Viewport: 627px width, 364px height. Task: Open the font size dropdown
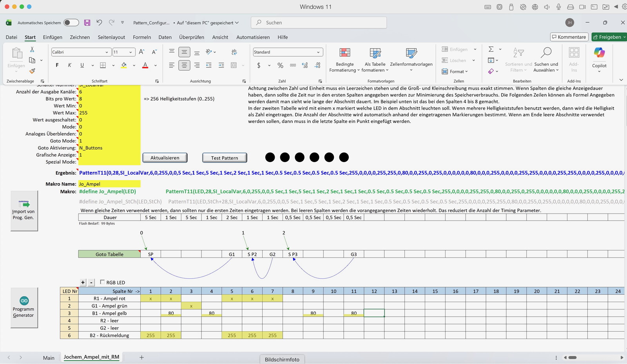(131, 52)
